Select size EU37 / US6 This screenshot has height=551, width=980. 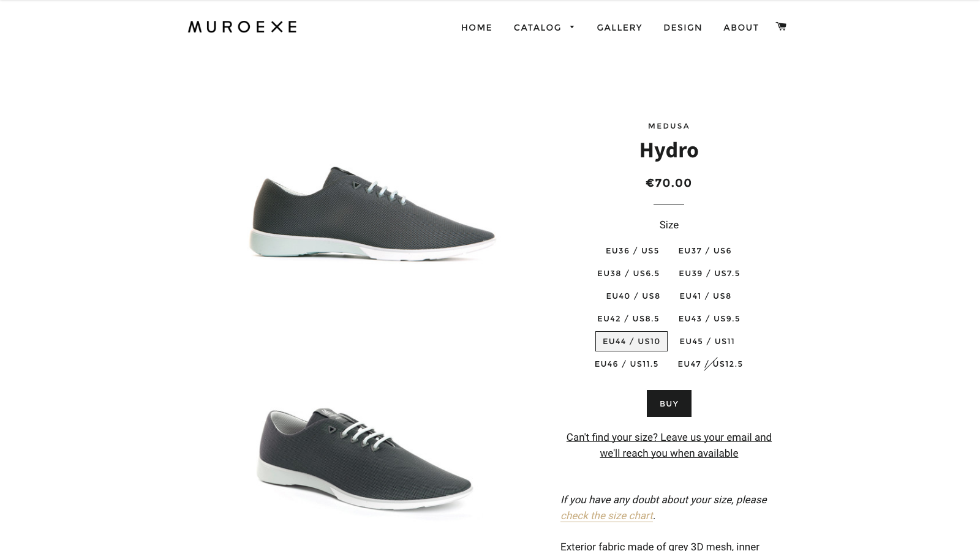point(705,251)
